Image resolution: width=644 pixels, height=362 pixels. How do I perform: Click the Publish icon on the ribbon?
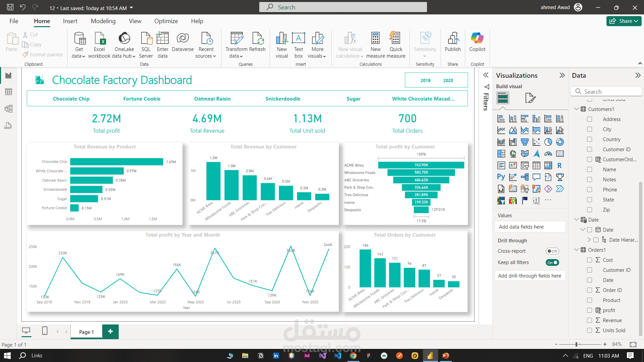(452, 44)
